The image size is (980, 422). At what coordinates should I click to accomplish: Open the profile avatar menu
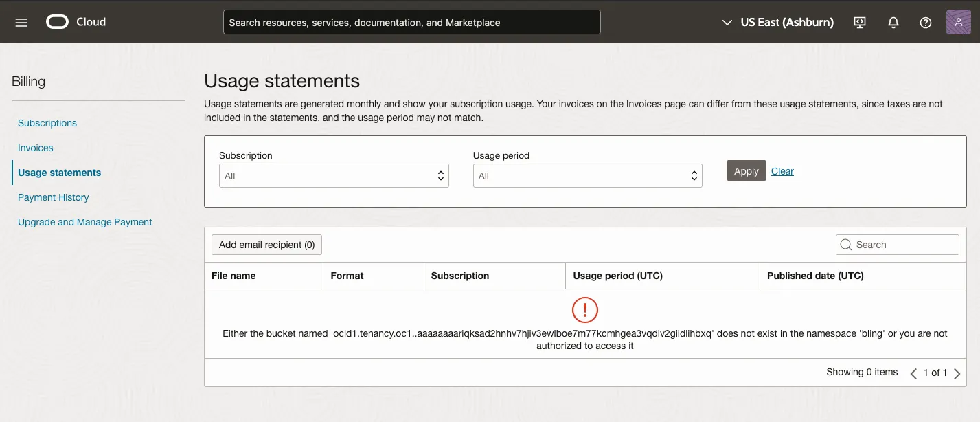click(x=958, y=21)
